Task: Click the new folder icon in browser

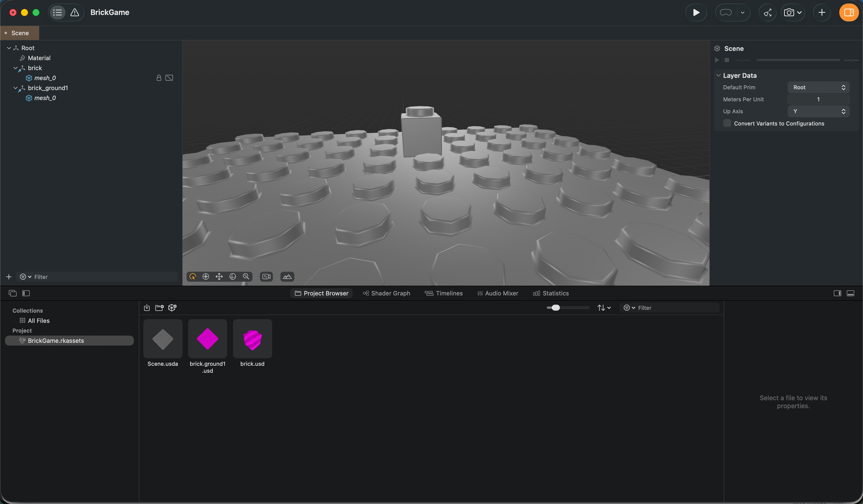Action: point(159,308)
